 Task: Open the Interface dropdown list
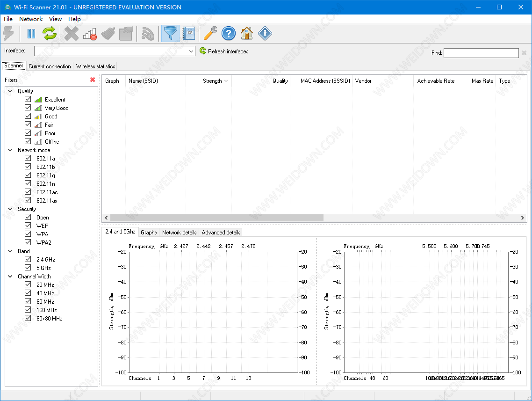[191, 51]
